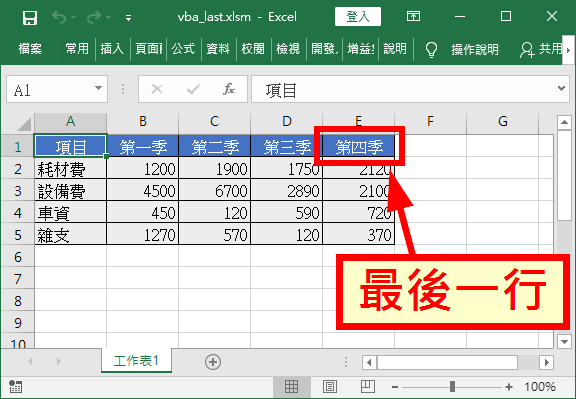Open the Name Box dropdown arrow
The width and height of the screenshot is (576, 399).
pos(98,89)
